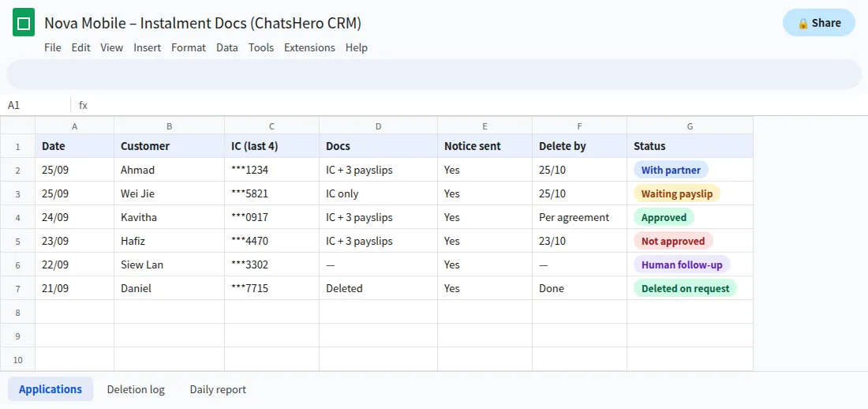868x409 pixels.
Task: Click the Customer header cell
Action: 170,146
